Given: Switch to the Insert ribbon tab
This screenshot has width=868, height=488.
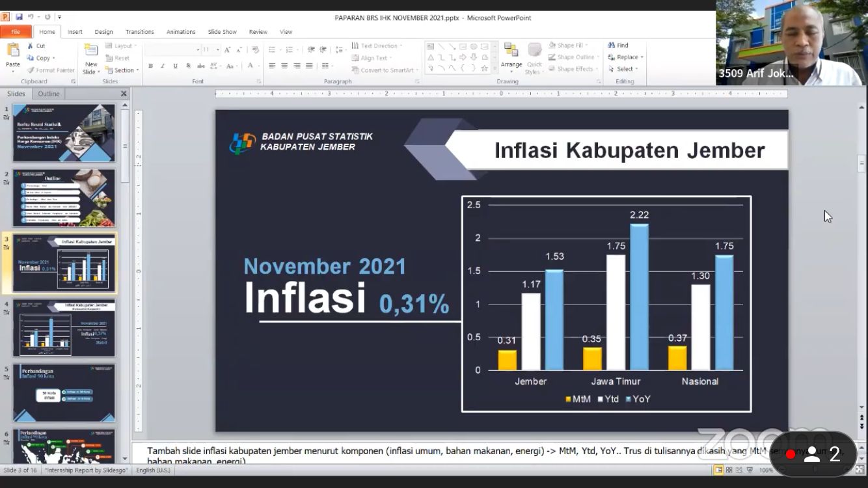Looking at the screenshot, I should tap(75, 32).
